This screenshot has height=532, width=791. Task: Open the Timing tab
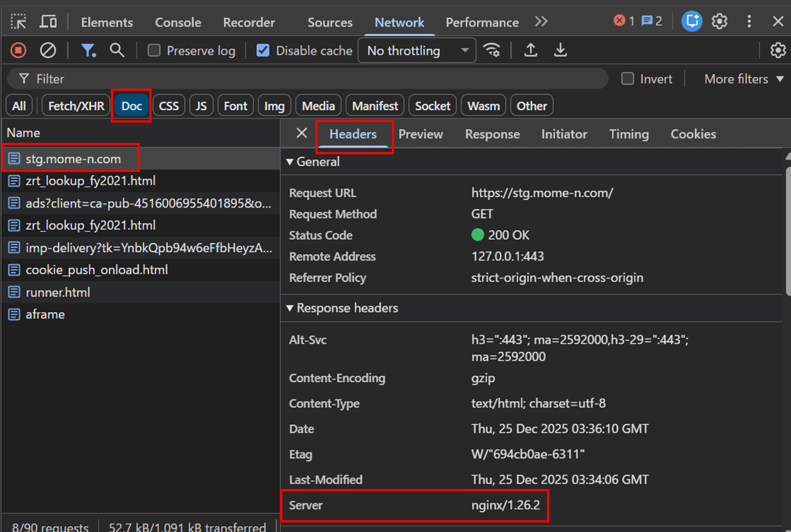coord(629,134)
